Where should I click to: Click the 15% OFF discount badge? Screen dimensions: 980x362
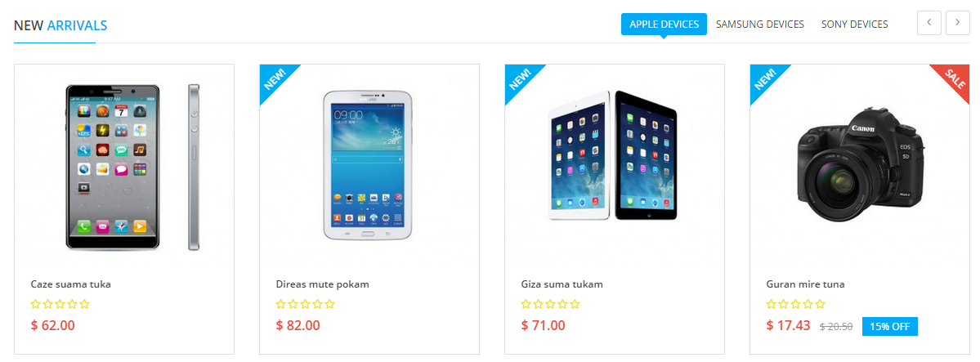(x=890, y=326)
